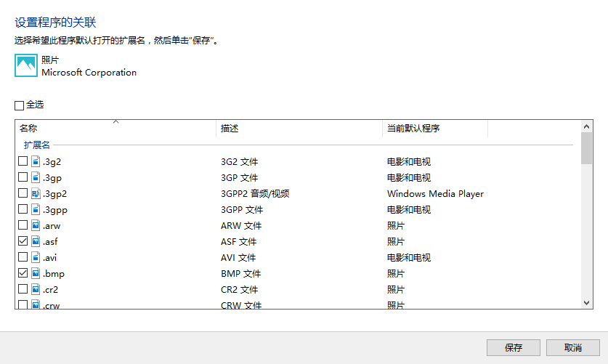This screenshot has height=364, width=608.
Task: Click the Photos app icon
Action: coord(26,66)
